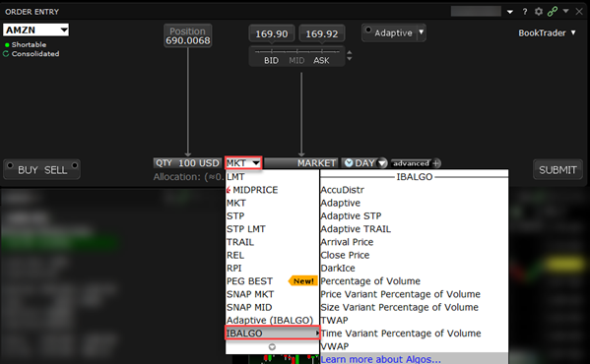Select the BUY radio option
The width and height of the screenshot is (590, 364).
pyautogui.click(x=10, y=165)
